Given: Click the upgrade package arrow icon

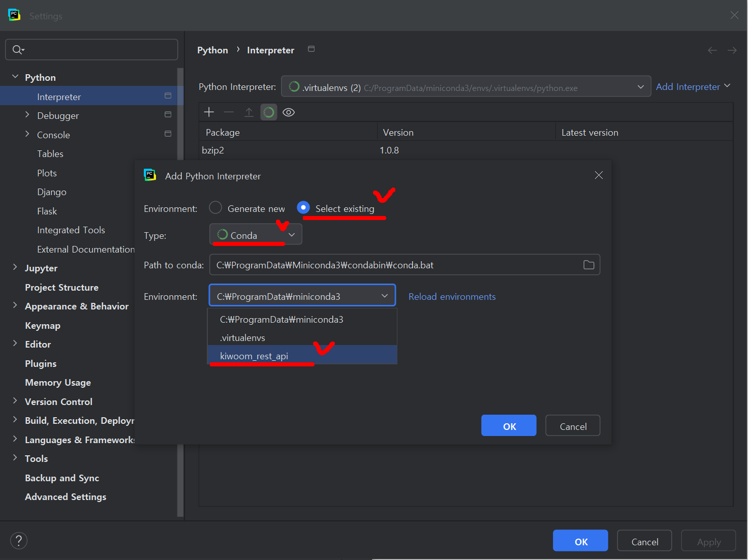Looking at the screenshot, I should pos(248,112).
